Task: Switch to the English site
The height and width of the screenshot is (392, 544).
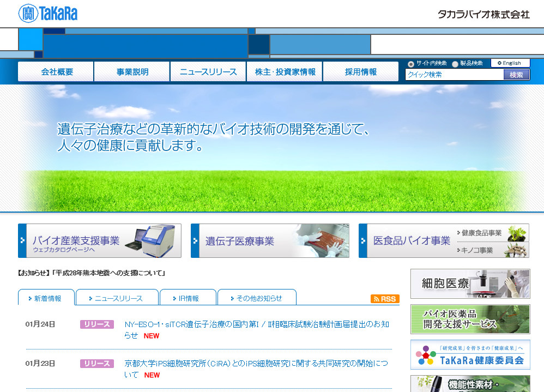Action: point(510,63)
